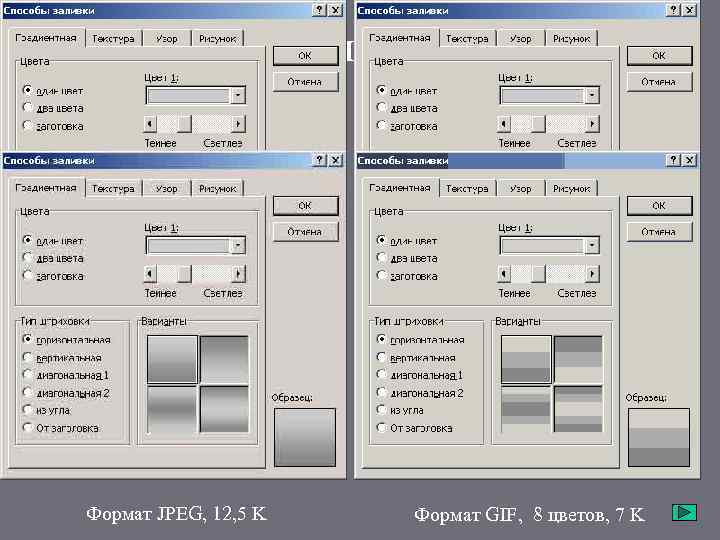The image size is (720, 540).
Task: Select second banded variant in GIF dialog
Action: pyautogui.click(x=578, y=360)
